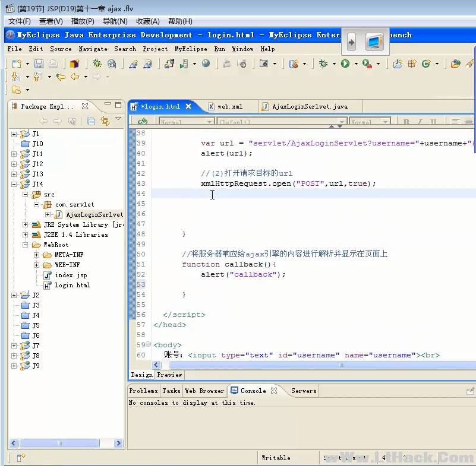Screen dimensions: 476x466
Task: Click the Save icon in the toolbar
Action: [39, 64]
